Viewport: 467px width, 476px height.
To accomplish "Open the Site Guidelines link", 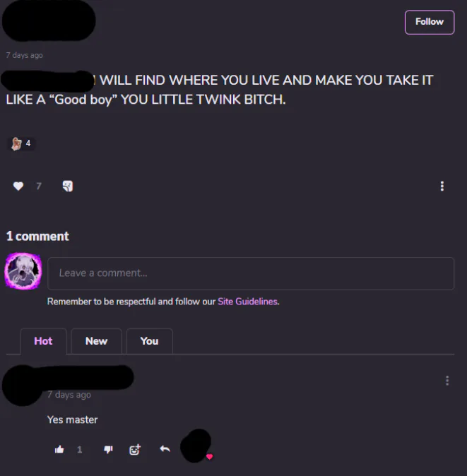I will pos(247,302).
